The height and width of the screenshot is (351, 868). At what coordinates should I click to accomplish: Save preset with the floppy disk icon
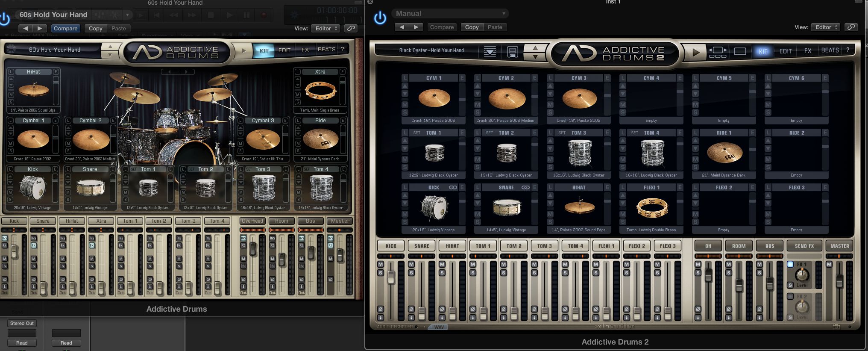coord(512,52)
